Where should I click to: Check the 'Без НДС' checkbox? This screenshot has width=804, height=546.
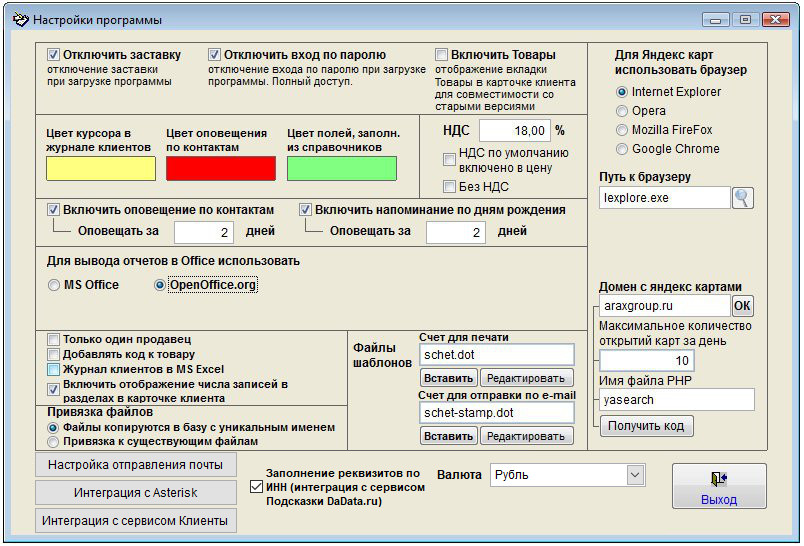(449, 187)
